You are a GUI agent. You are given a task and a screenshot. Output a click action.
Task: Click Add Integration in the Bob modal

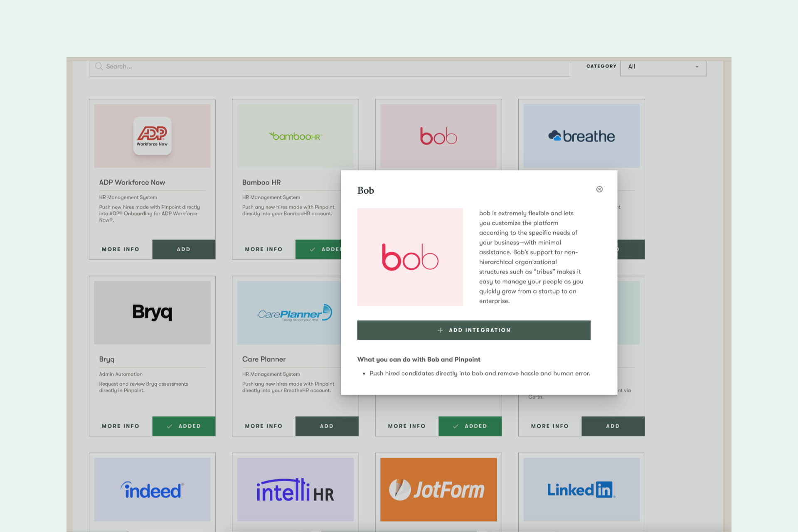[x=474, y=330]
